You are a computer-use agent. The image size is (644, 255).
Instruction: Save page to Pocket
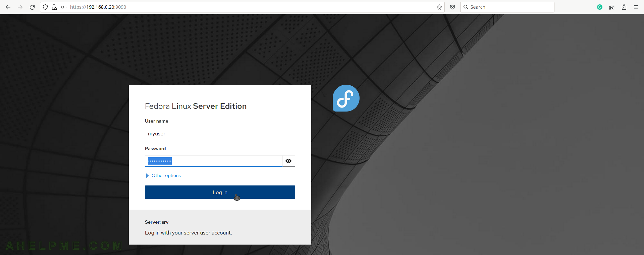pyautogui.click(x=452, y=7)
